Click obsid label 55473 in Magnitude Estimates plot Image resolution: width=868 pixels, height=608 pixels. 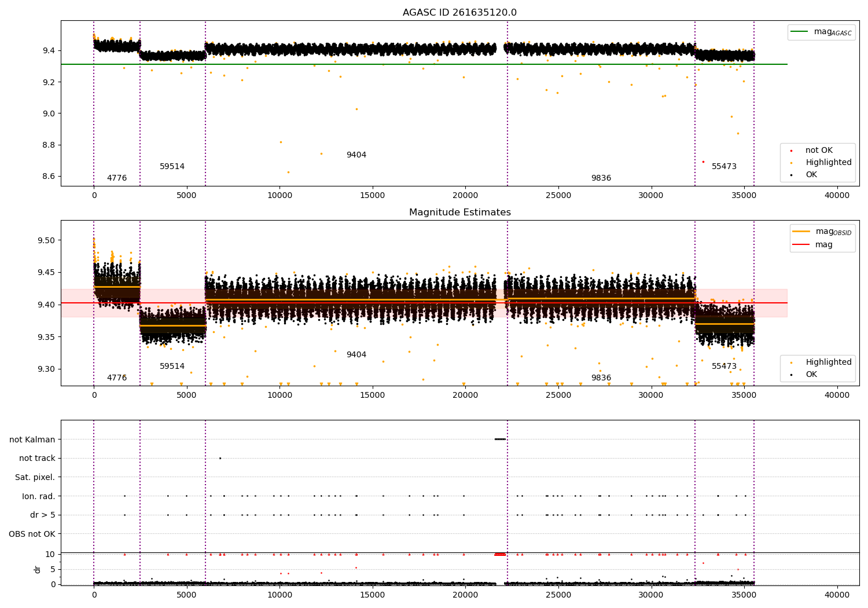pyautogui.click(x=724, y=367)
